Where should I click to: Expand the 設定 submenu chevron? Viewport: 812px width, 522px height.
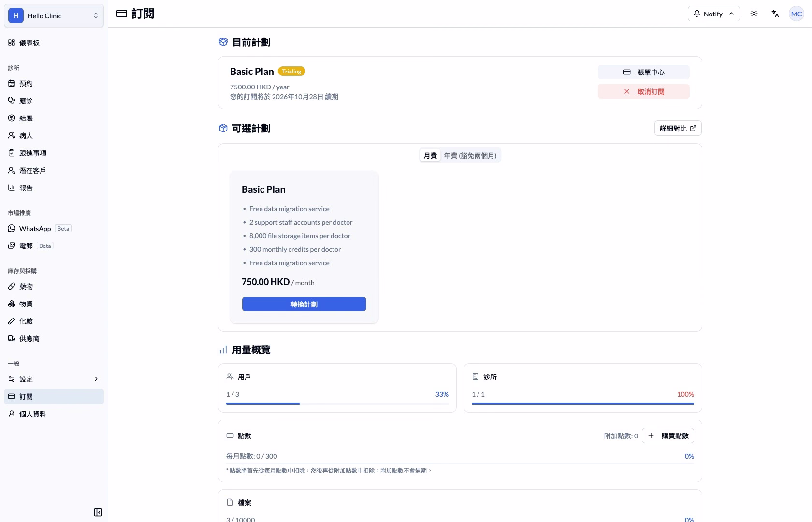click(96, 379)
